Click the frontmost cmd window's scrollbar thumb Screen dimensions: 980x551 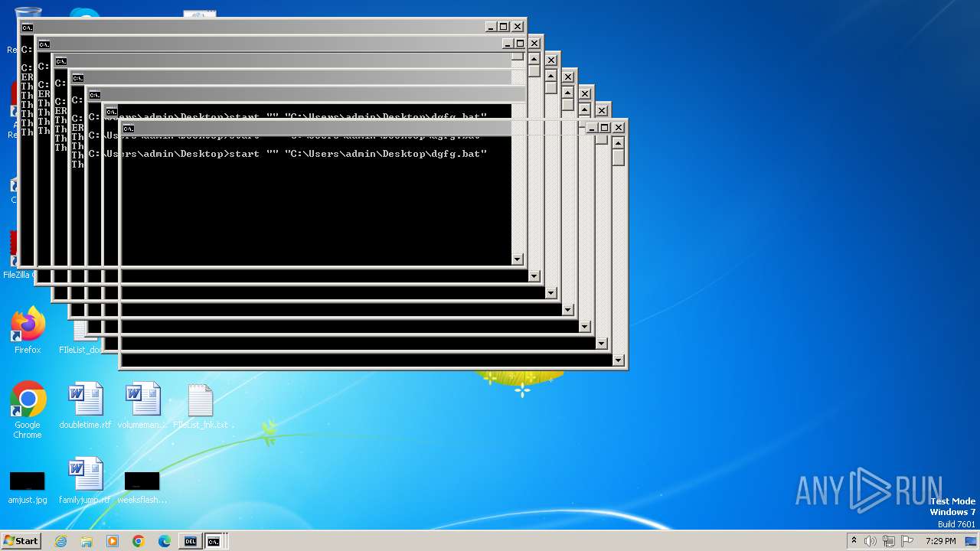[618, 157]
